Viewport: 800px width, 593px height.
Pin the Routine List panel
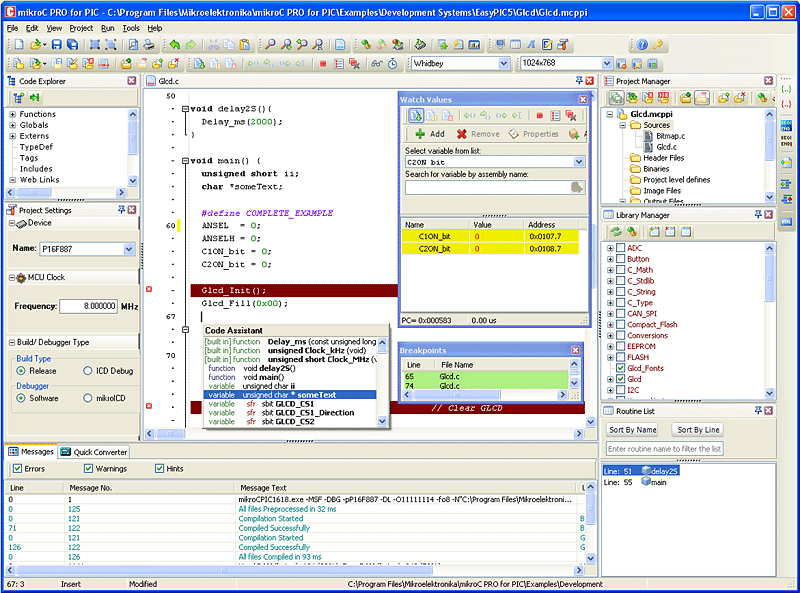pyautogui.click(x=758, y=410)
